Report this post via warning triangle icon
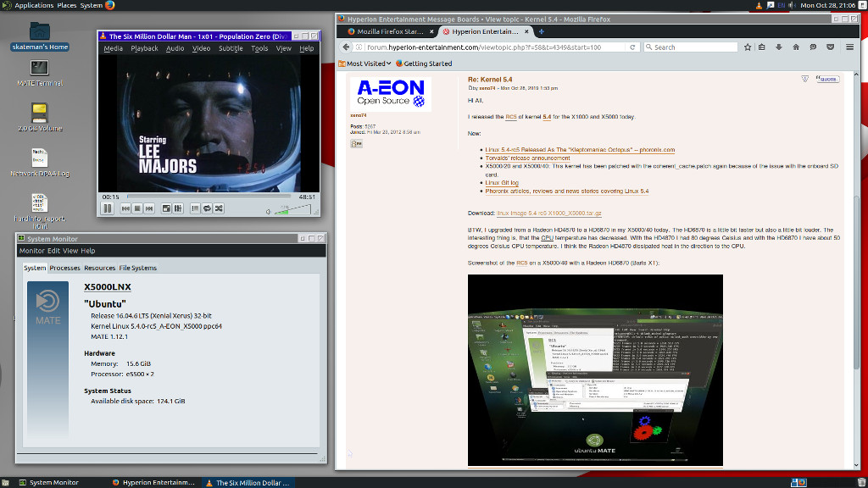Viewport: 868px width, 488px height. point(805,79)
